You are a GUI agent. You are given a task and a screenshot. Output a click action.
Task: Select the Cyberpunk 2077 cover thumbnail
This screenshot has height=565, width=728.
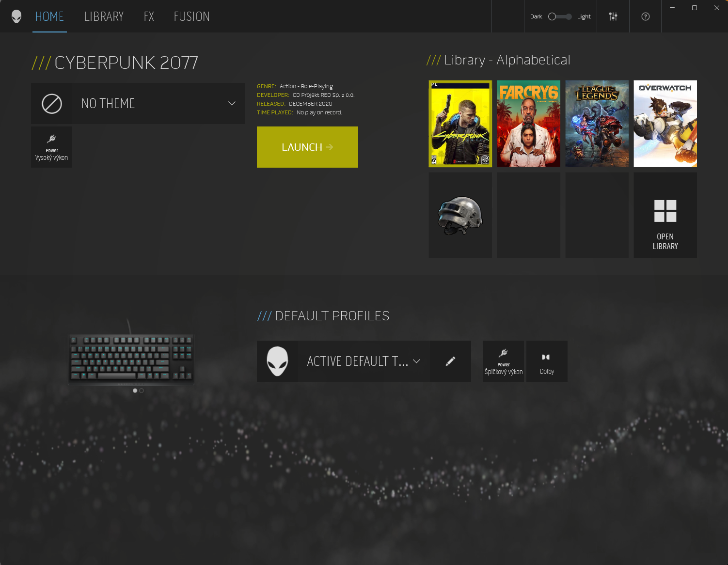[x=460, y=124]
